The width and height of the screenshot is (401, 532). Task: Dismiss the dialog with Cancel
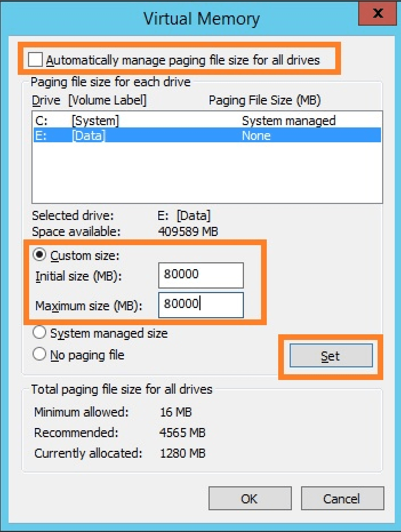(342, 499)
